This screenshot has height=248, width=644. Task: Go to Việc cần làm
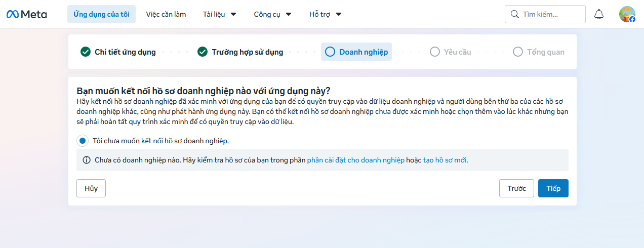coord(166,14)
